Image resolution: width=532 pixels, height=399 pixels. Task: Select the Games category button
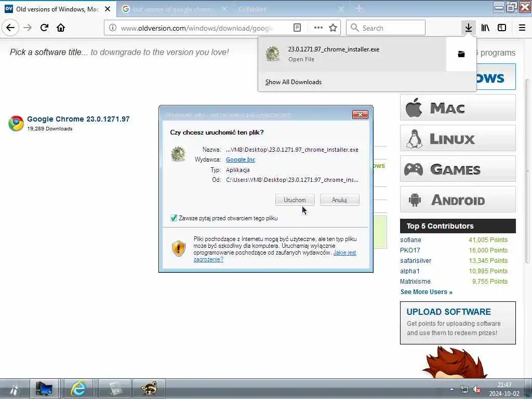click(458, 169)
